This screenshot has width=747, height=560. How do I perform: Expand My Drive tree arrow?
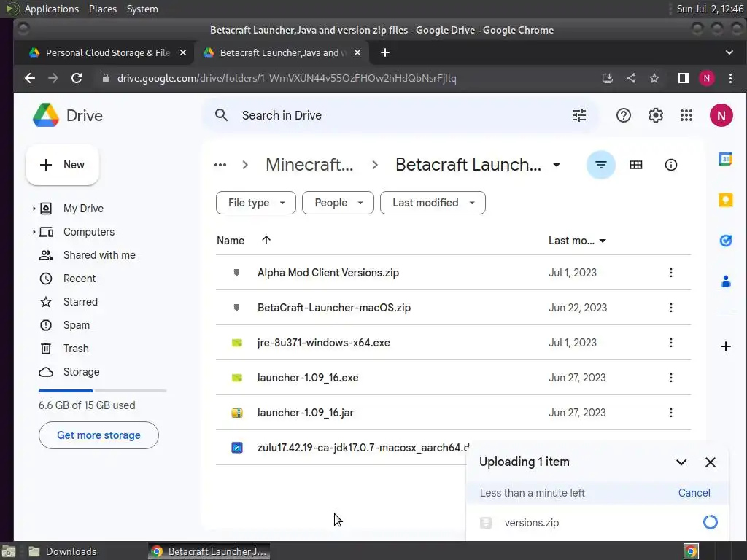click(x=34, y=208)
